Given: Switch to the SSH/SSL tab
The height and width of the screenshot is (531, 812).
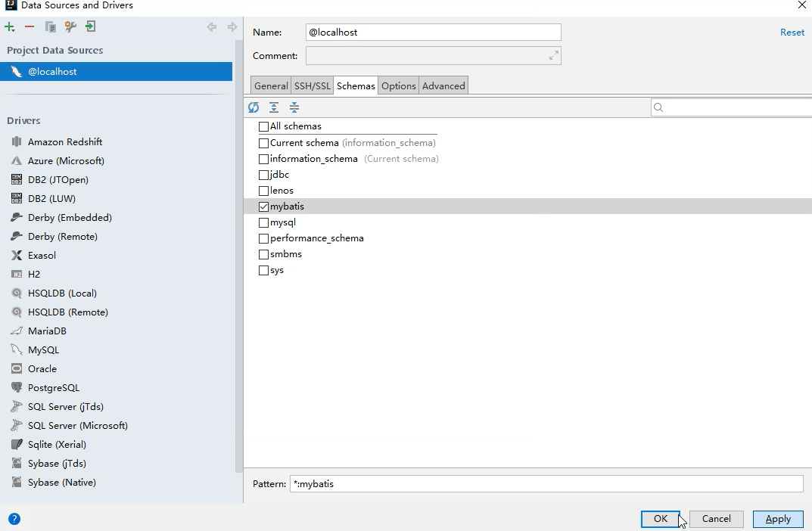Looking at the screenshot, I should point(313,86).
